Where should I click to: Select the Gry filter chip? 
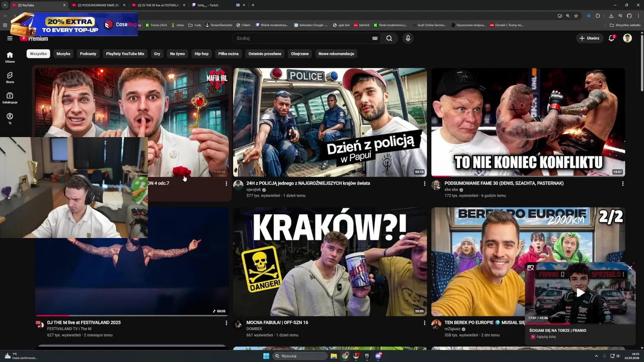pos(157,54)
